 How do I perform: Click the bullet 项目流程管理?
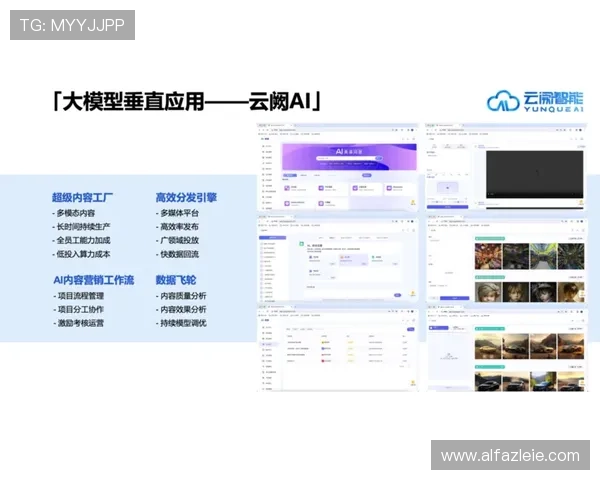(x=78, y=296)
